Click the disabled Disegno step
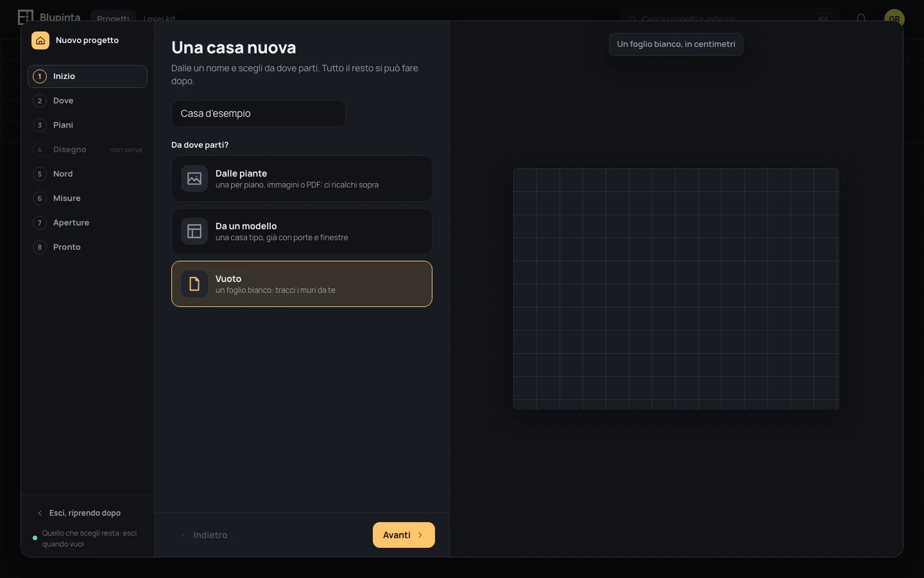924x578 pixels. pos(87,150)
